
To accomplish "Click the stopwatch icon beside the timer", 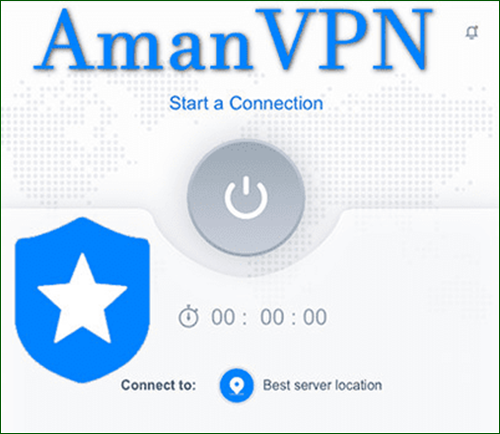I will [188, 316].
